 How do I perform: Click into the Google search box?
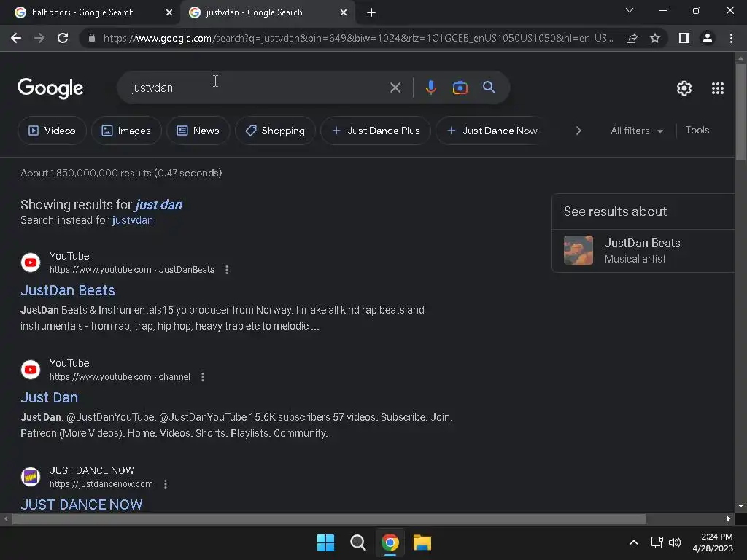tap(258, 87)
